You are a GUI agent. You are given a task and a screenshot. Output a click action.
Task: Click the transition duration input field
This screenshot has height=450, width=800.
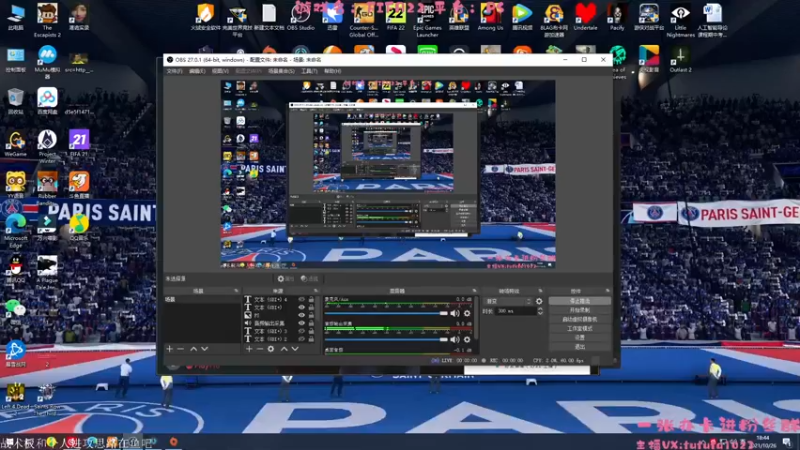coord(515,311)
